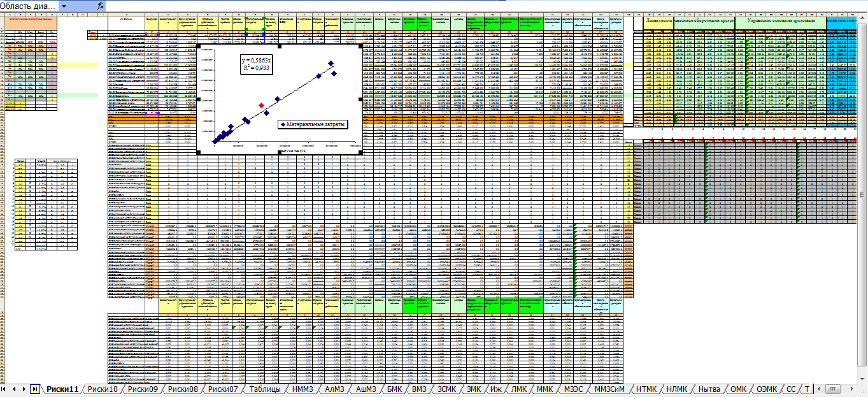Jump to last sheet with navigation arrow
The height and width of the screenshot is (397, 868).
click(x=34, y=389)
